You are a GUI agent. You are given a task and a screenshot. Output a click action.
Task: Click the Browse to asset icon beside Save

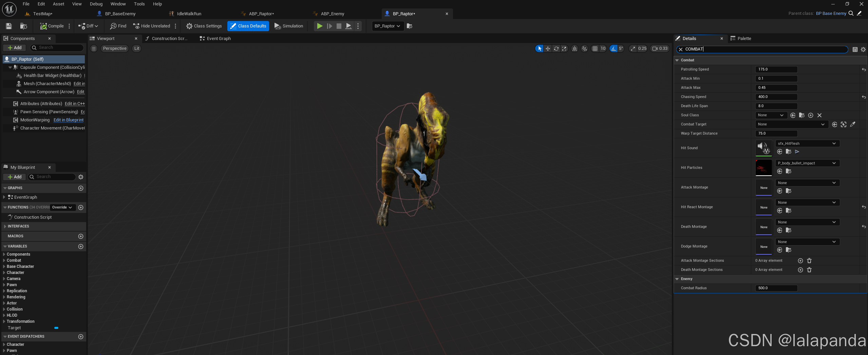pos(23,26)
